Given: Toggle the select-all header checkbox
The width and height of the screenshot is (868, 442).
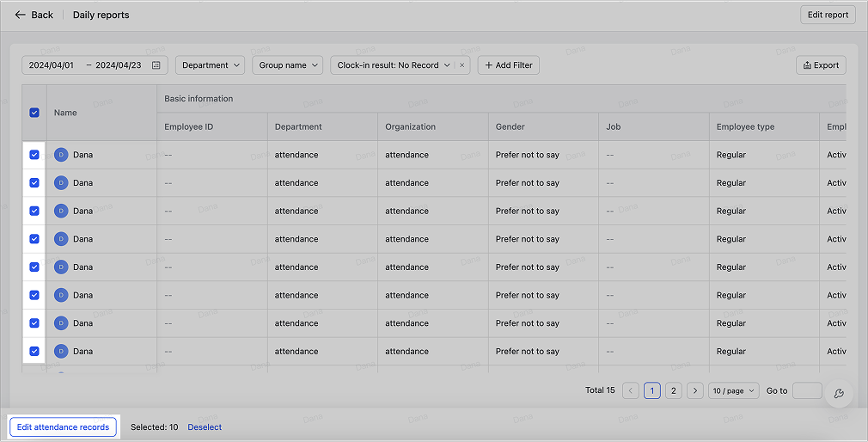Looking at the screenshot, I should click(x=34, y=113).
